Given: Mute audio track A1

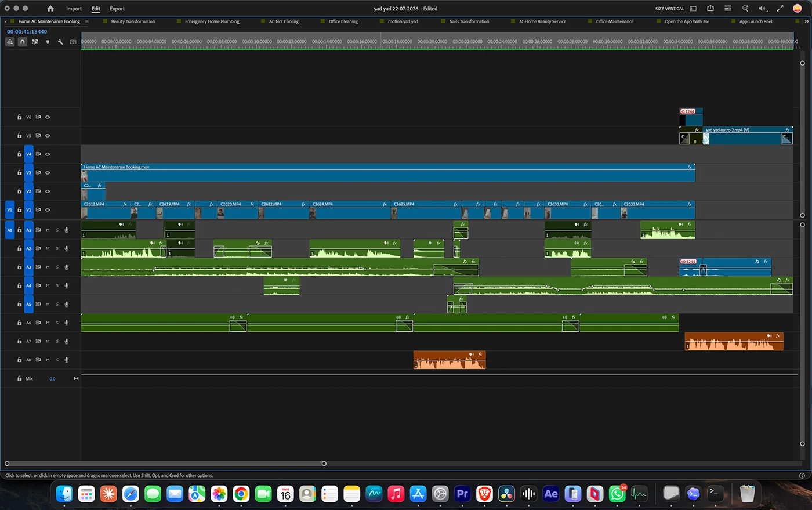Looking at the screenshot, I should [48, 230].
